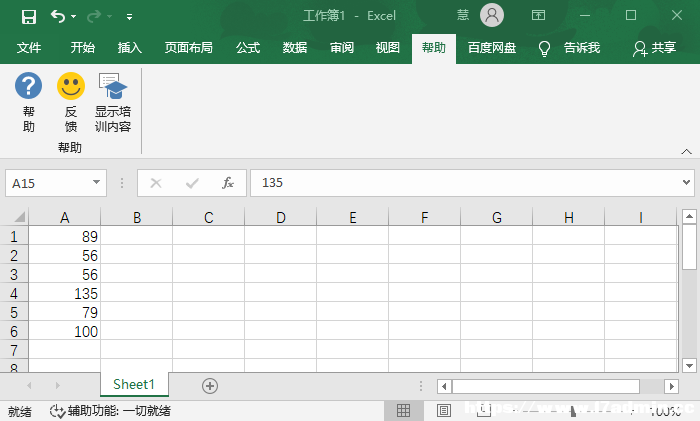Open the 文件 menu
The image size is (700, 421).
point(29,48)
